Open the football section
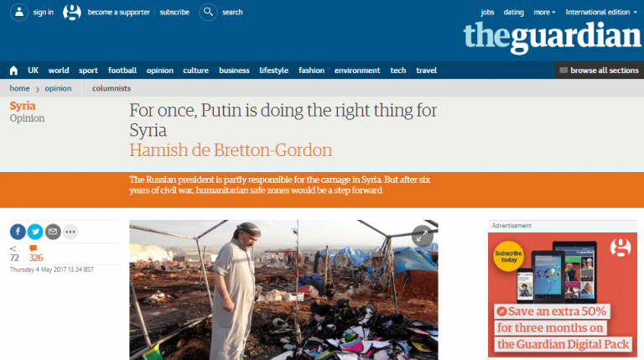Image resolution: width=644 pixels, height=360 pixels. (122, 70)
